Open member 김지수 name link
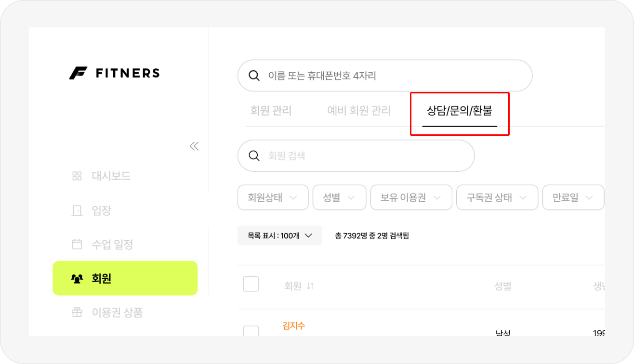 pos(293,326)
